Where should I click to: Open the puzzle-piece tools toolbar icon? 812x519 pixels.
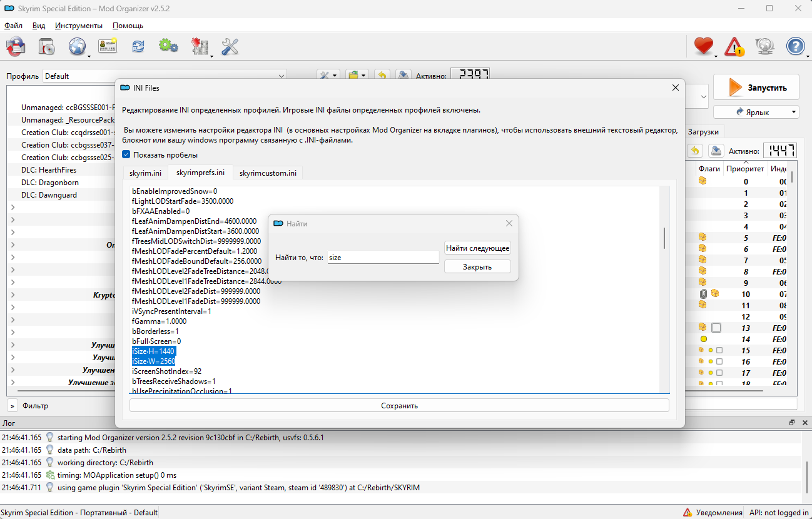pos(199,46)
